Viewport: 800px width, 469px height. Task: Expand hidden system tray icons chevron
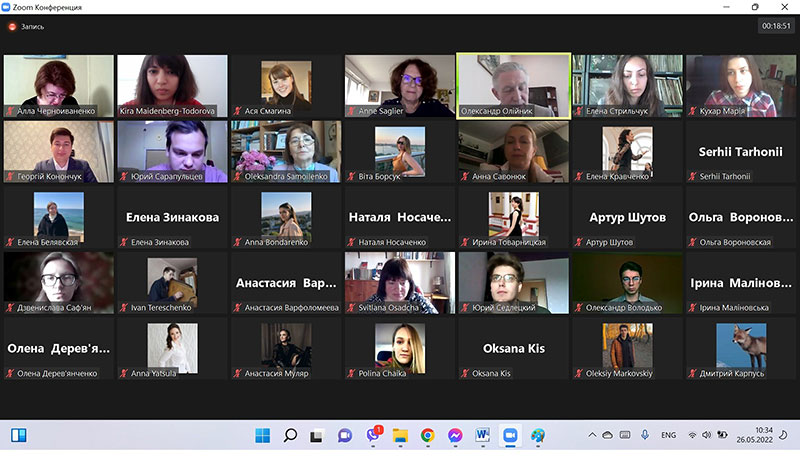click(x=592, y=435)
